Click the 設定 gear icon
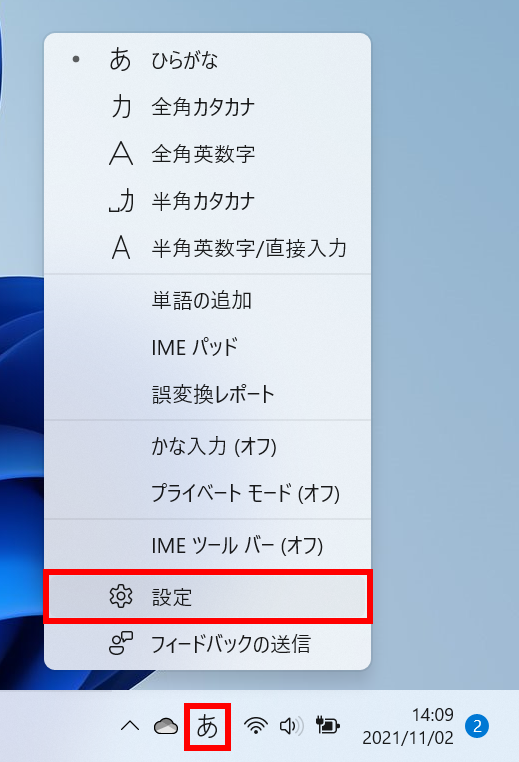Screen dimensions: 519x762 tap(121, 597)
